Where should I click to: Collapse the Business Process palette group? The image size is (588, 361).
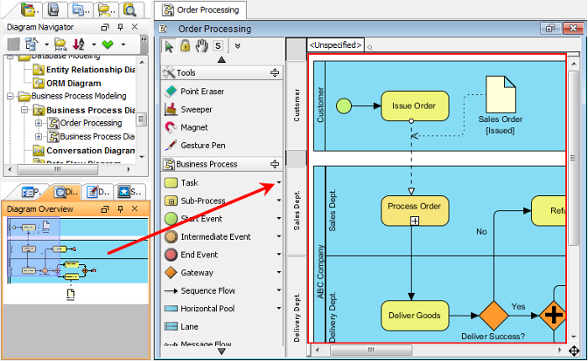tap(275, 164)
